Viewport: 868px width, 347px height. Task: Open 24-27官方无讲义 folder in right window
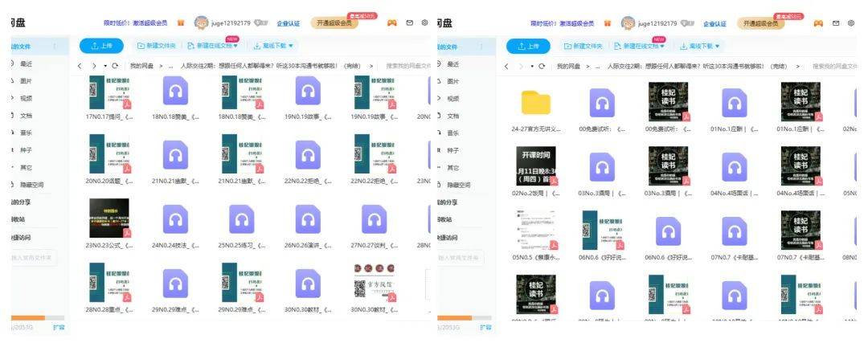click(x=536, y=103)
